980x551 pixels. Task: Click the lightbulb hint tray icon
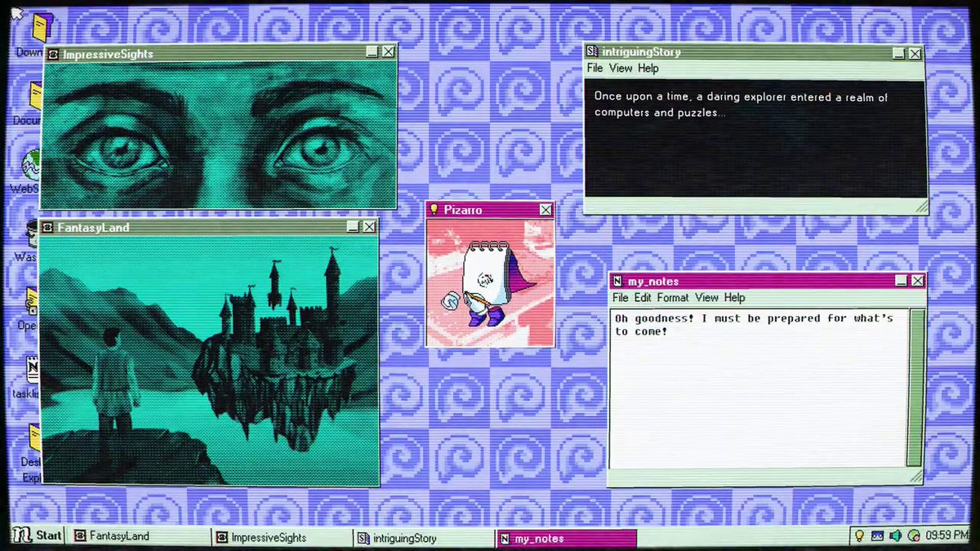[x=859, y=536]
